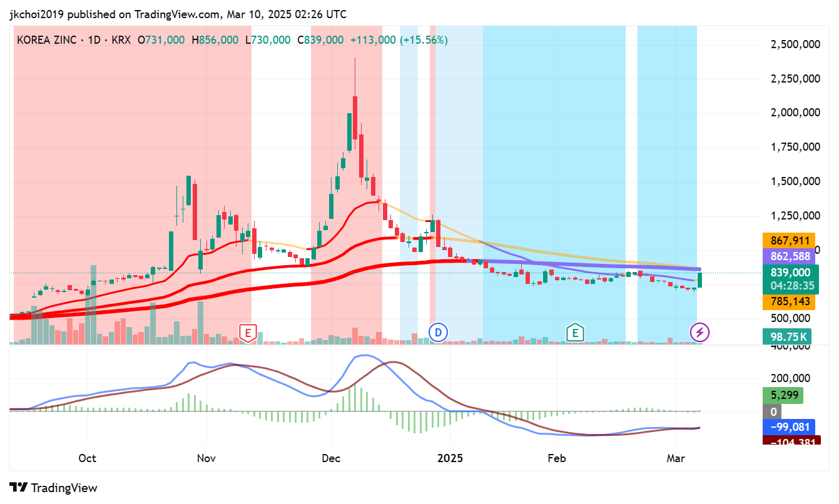Click the 1,750,000 price axis label
The width and height of the screenshot is (839, 504).
tap(795, 148)
